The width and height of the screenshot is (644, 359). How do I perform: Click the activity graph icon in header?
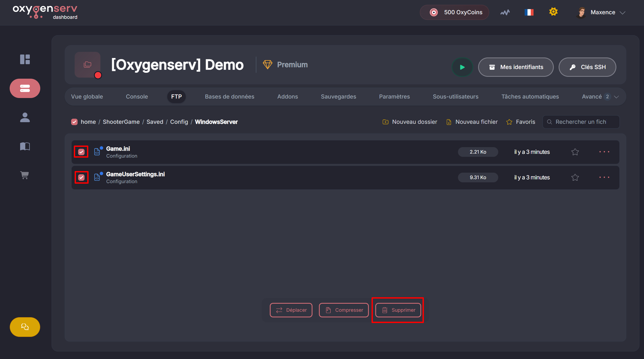505,12
